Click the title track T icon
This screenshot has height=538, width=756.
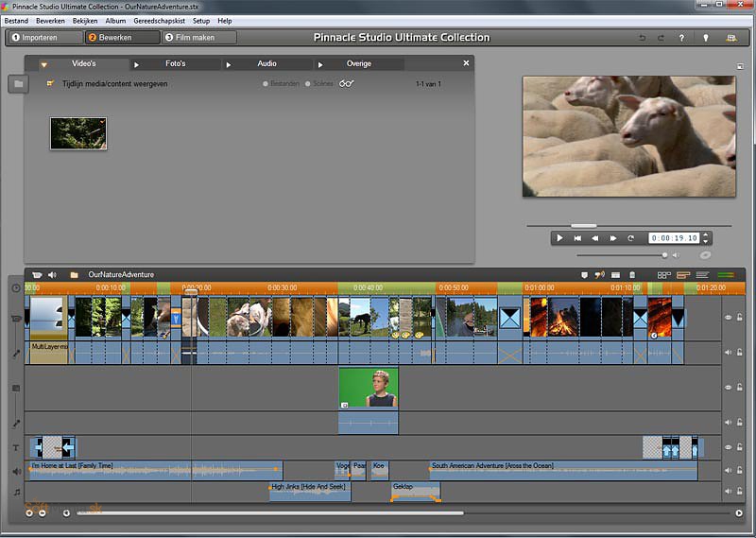coord(16,448)
